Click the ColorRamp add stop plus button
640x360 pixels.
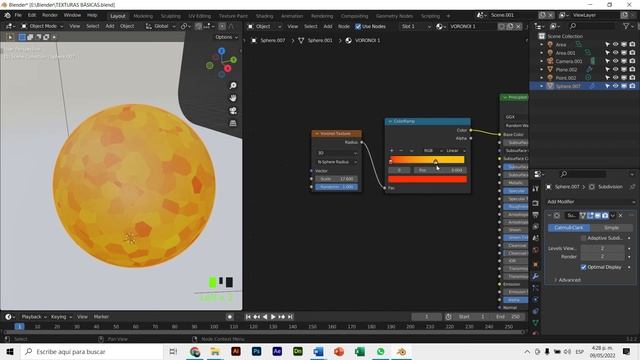click(x=391, y=151)
